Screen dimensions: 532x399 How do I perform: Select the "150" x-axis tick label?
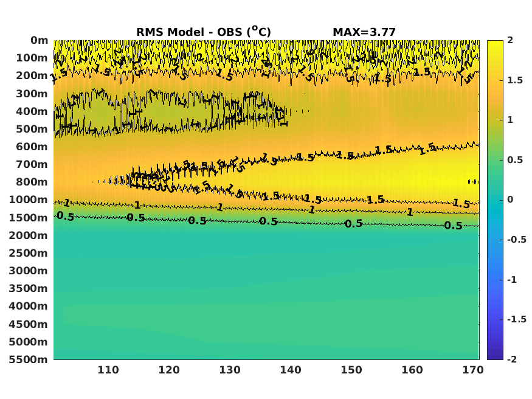coord(351,370)
